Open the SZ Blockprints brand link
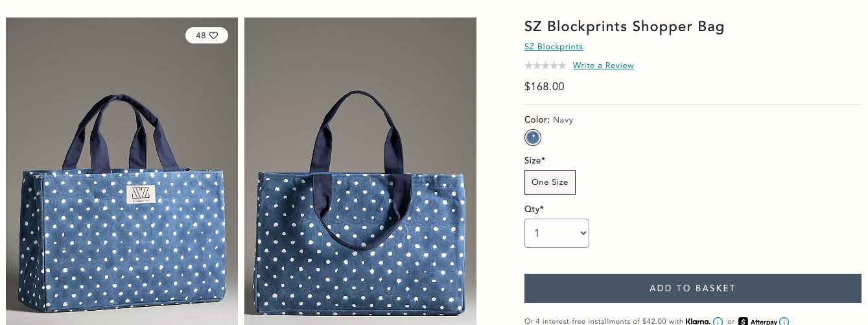 (x=554, y=47)
